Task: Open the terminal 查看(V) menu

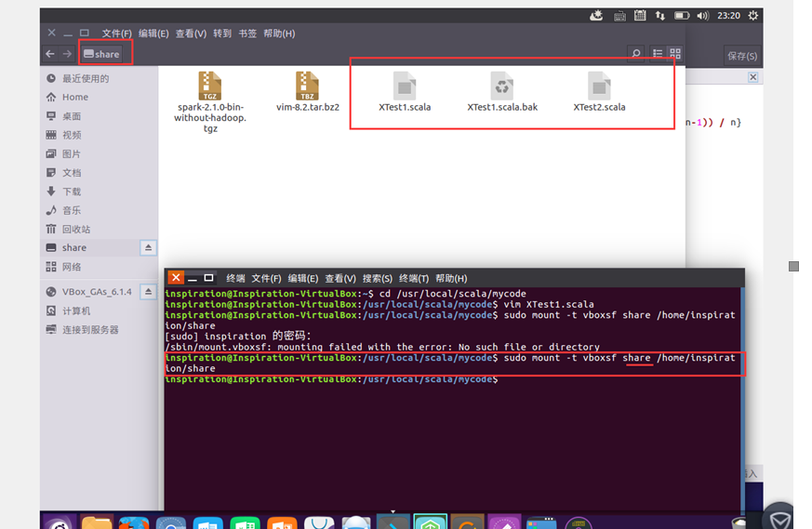Action: pyautogui.click(x=340, y=279)
